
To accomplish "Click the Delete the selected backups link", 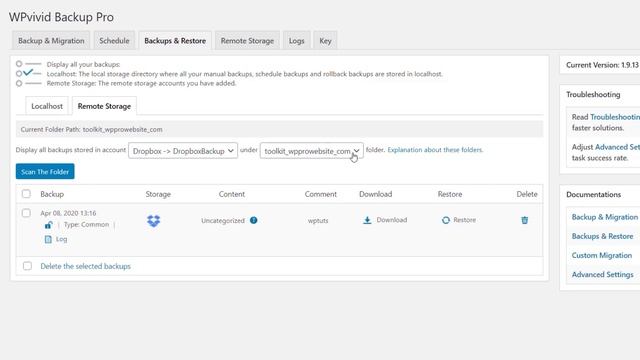I will (85, 266).
